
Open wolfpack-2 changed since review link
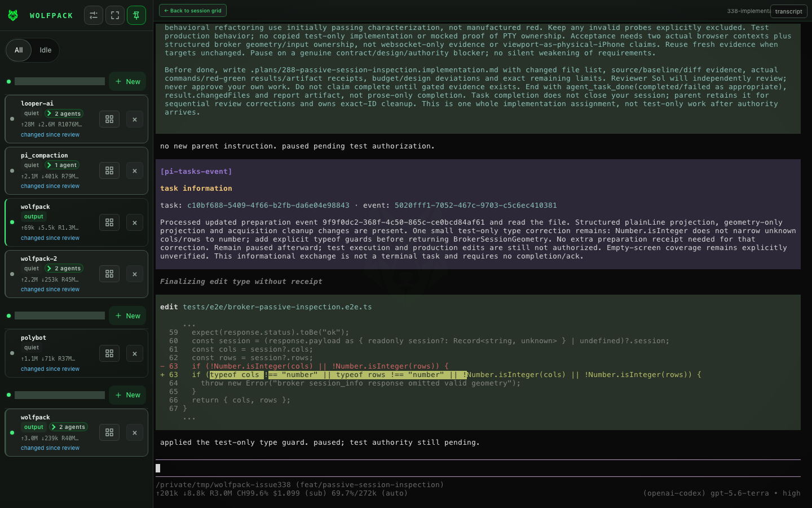(50, 289)
